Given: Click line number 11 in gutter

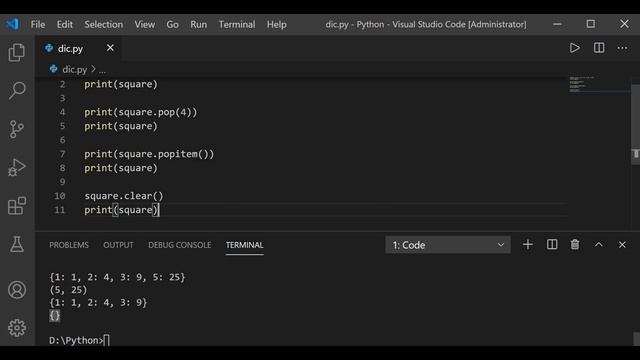Looking at the screenshot, I should pyautogui.click(x=60, y=210).
